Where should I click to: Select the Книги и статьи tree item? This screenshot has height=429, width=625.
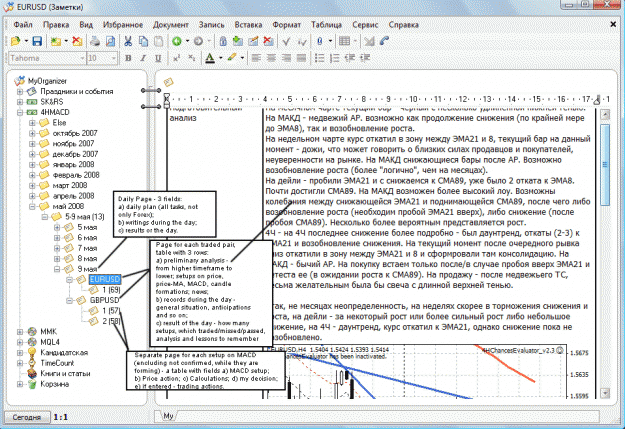65,374
